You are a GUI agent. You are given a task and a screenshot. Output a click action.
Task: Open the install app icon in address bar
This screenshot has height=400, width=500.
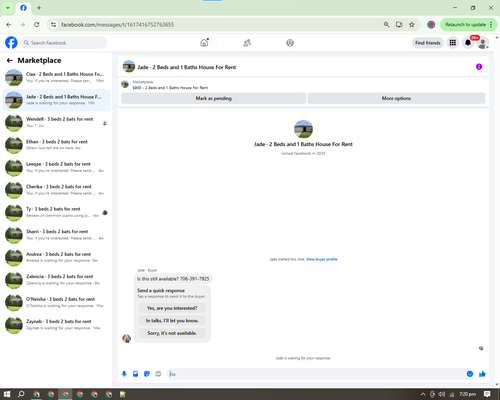coord(399,25)
